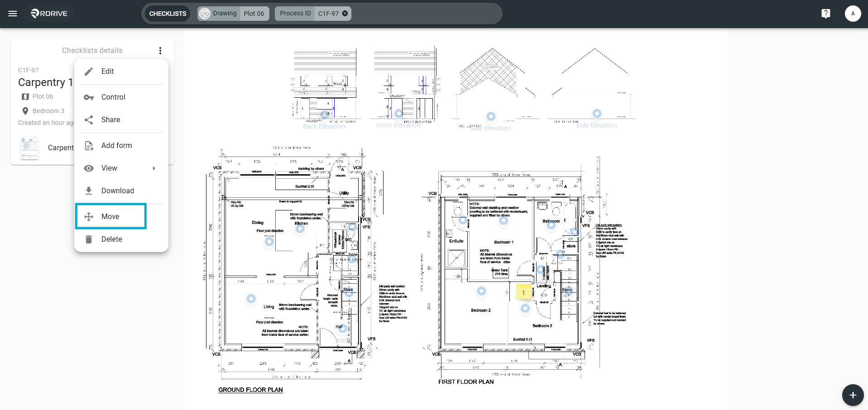868x410 pixels.
Task: Click the three-dot checklist details menu
Action: point(160,51)
